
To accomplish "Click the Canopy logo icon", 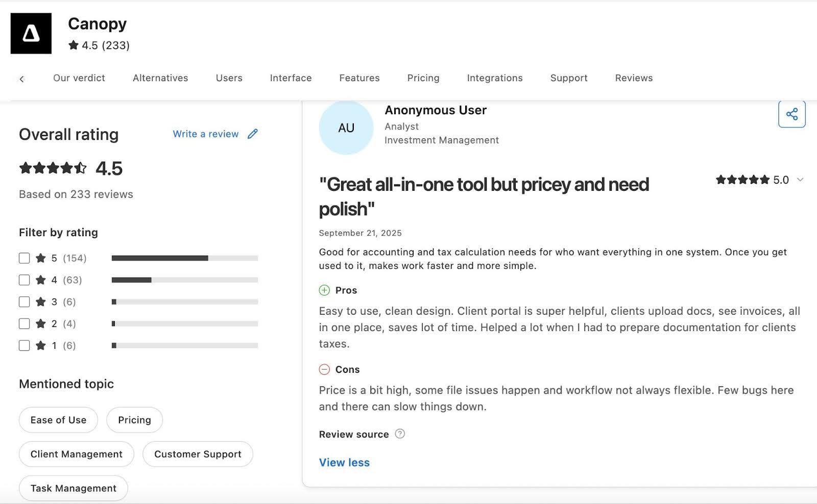I will [x=31, y=33].
